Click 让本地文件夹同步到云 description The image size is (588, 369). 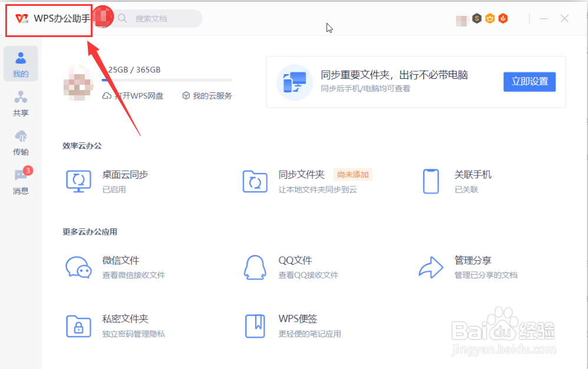pyautogui.click(x=318, y=190)
